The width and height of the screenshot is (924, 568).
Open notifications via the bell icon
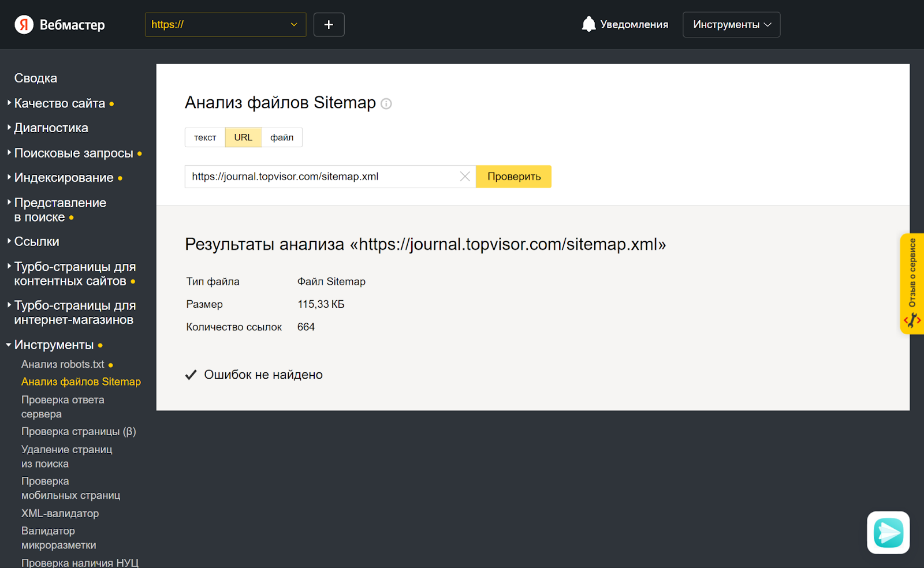tap(588, 24)
